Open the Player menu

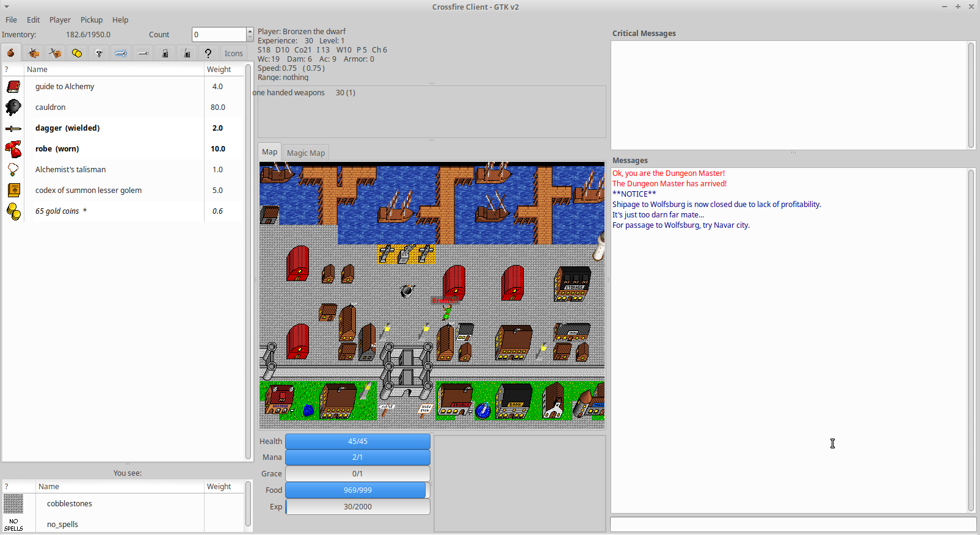(60, 20)
